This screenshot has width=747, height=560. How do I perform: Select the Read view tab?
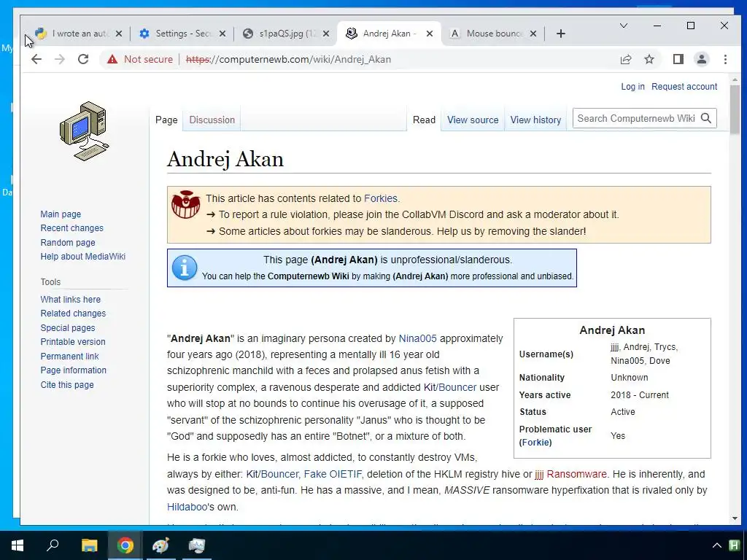click(x=424, y=120)
